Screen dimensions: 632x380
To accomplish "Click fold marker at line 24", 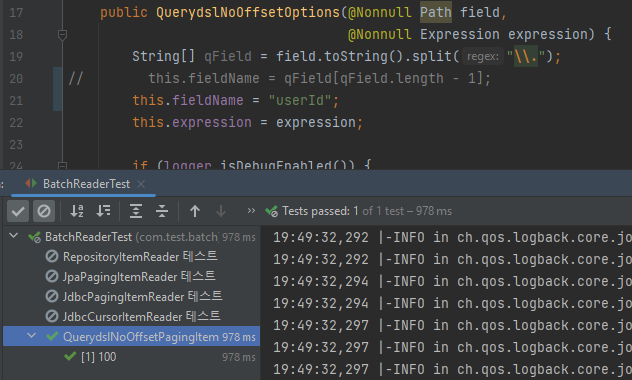I will tap(62, 165).
